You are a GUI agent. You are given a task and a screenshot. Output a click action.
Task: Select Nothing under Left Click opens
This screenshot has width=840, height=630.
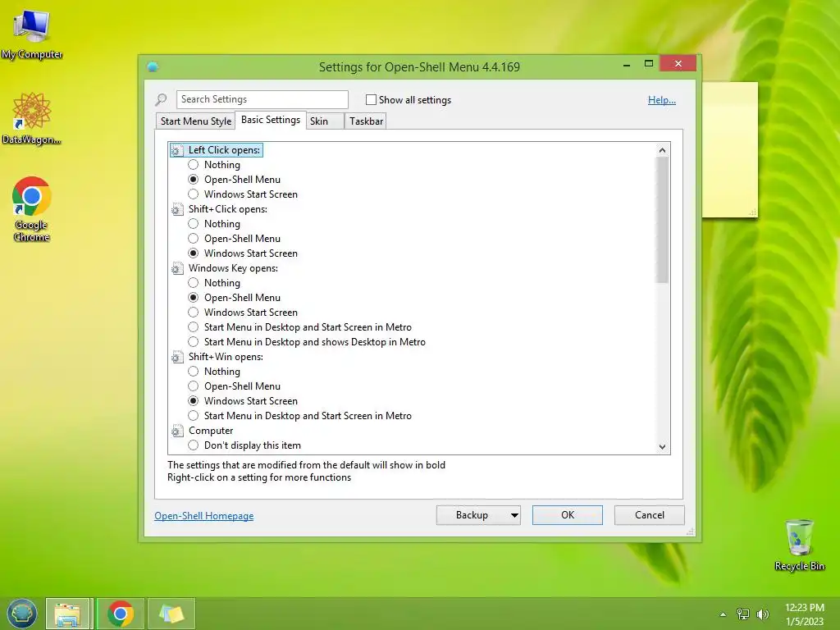pyautogui.click(x=194, y=165)
